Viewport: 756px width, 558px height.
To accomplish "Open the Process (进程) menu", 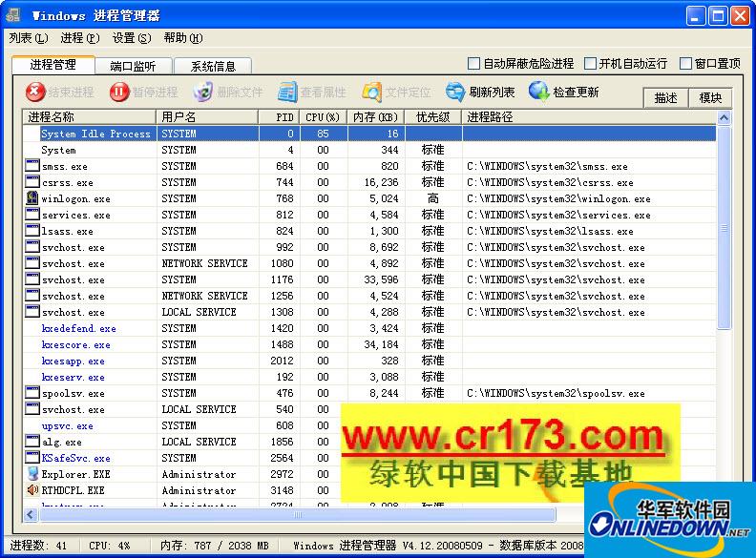I will [x=80, y=37].
